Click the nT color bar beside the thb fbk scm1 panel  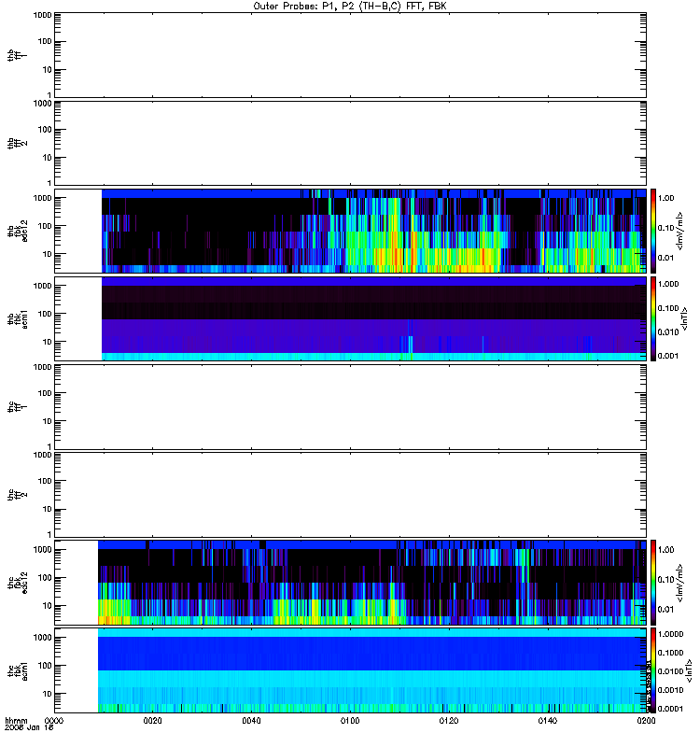653,318
